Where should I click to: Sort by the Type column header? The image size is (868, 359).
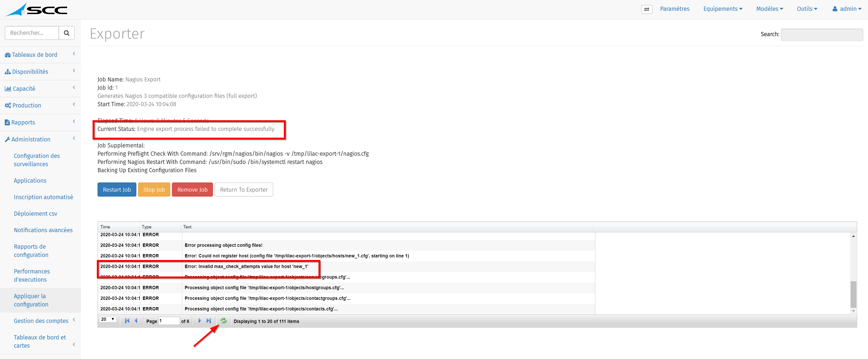160,227
